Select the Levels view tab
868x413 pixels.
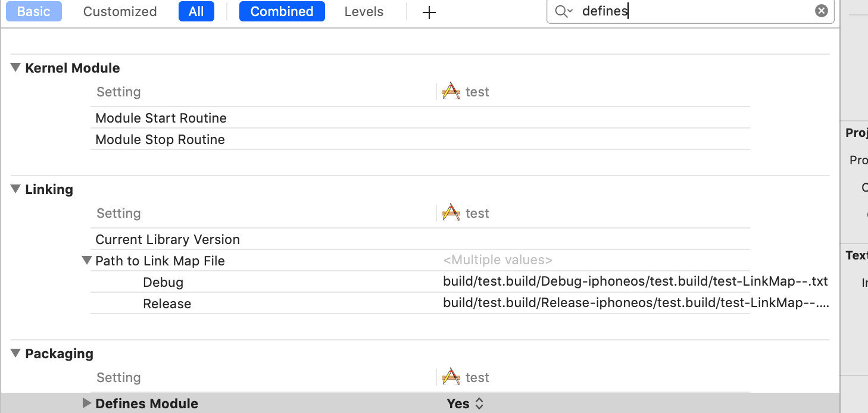pos(364,11)
